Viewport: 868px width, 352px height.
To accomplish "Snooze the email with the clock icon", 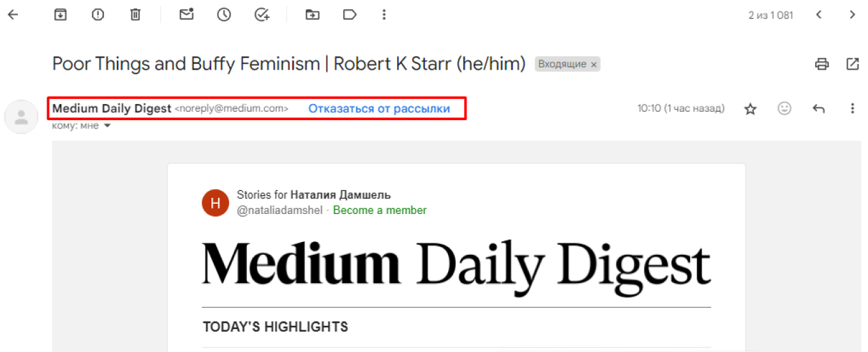I will coord(224,14).
